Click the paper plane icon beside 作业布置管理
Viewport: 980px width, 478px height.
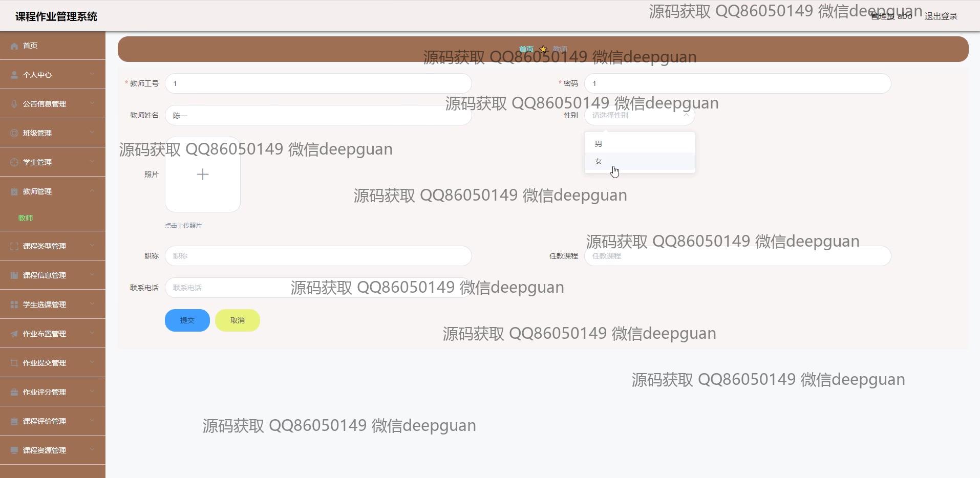(x=14, y=334)
